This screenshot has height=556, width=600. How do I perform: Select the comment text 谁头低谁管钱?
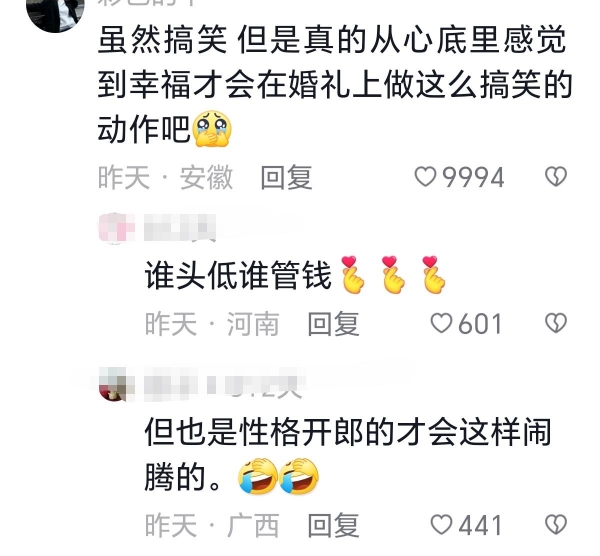pyautogui.click(x=238, y=276)
